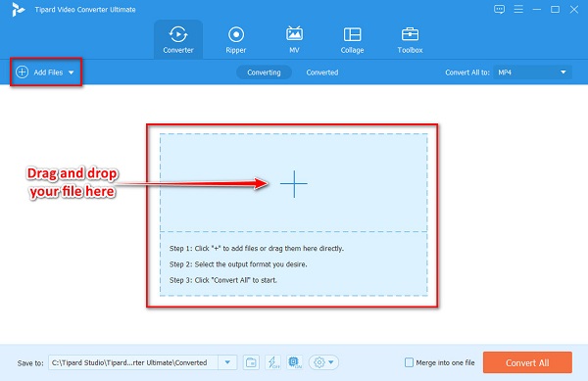Expand the Save to path dropdown
Image resolution: width=588 pixels, height=381 pixels.
coord(227,362)
